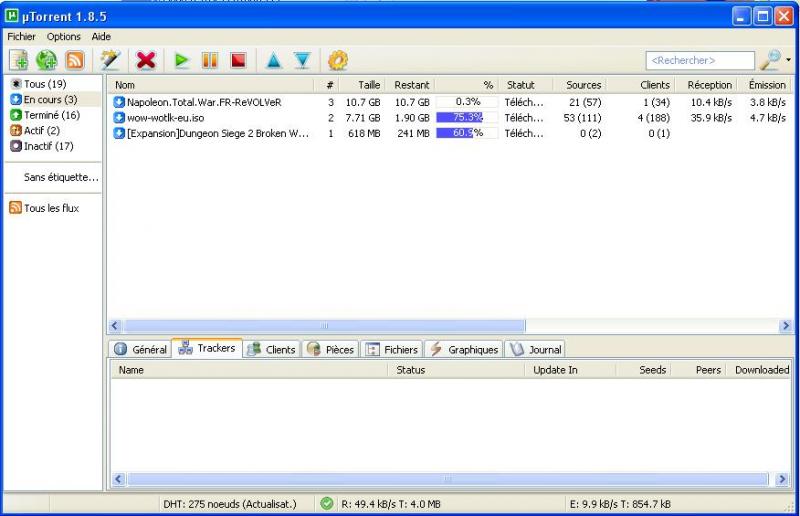The width and height of the screenshot is (800, 516).
Task: Click download icon of wow-wotlk-eu.iso row
Action: pyautogui.click(x=119, y=118)
